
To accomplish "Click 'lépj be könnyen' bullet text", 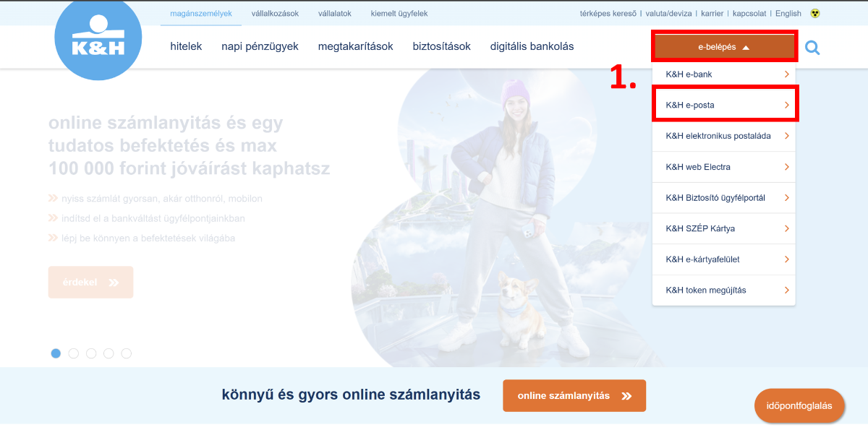I will (147, 238).
